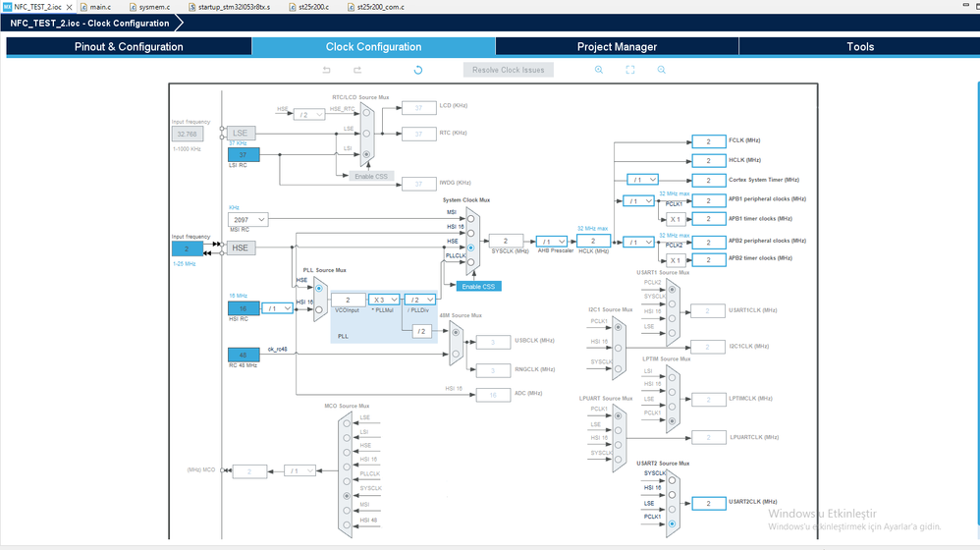Open the AHB Prescaler dropdown
Image resolution: width=980 pixels, height=550 pixels.
click(x=552, y=242)
